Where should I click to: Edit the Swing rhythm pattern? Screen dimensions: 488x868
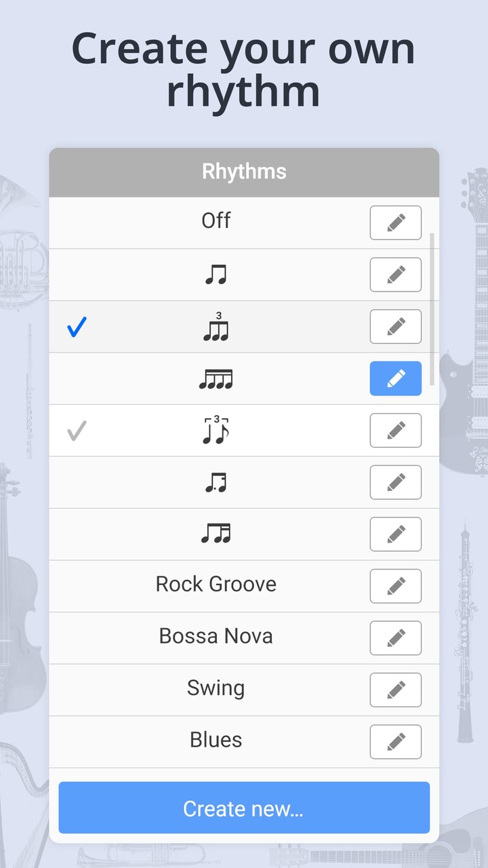point(396,690)
